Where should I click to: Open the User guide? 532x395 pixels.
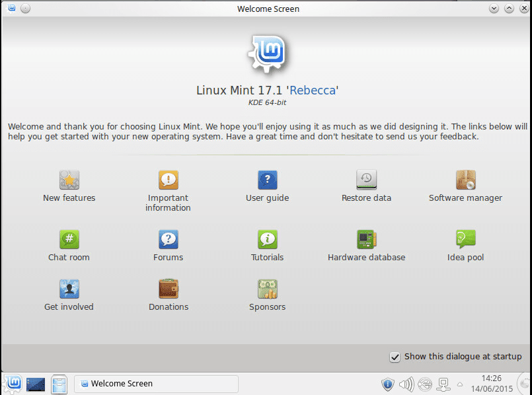tap(267, 179)
